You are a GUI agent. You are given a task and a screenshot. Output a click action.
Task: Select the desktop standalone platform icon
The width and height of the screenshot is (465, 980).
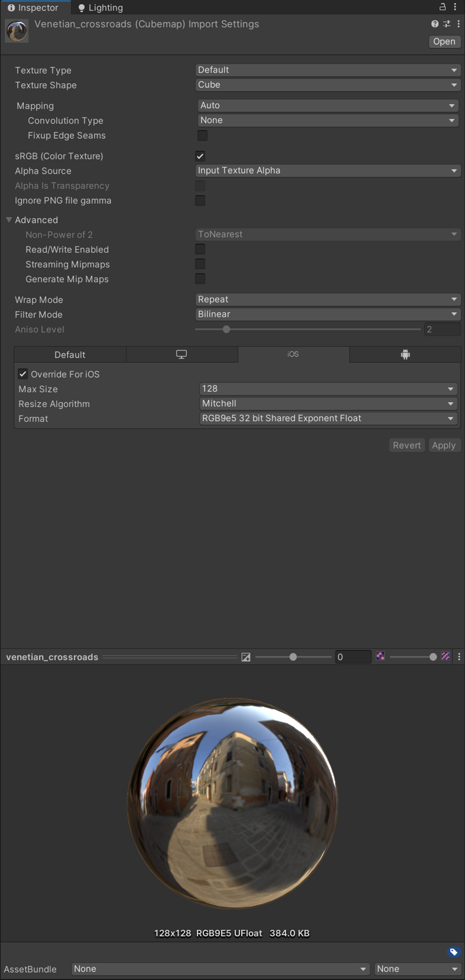(x=181, y=355)
